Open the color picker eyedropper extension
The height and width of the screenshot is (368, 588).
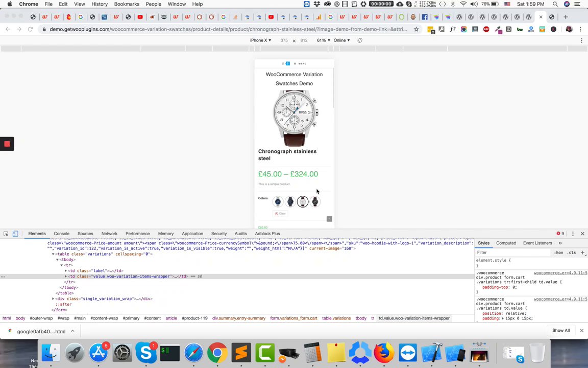coord(498,29)
